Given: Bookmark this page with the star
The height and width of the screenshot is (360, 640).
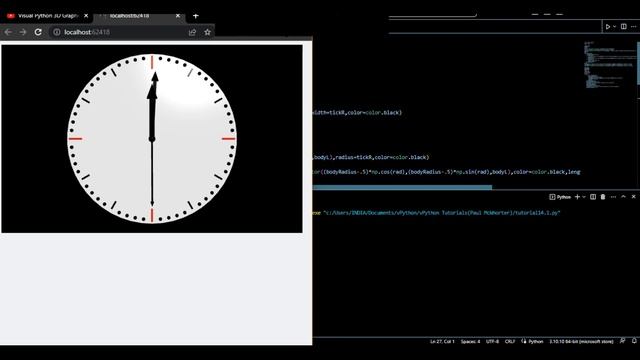Looking at the screenshot, I should tap(207, 32).
